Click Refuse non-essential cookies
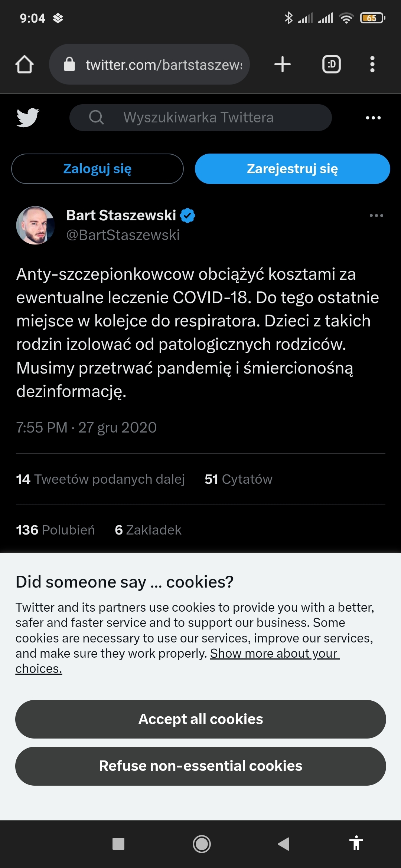The height and width of the screenshot is (868, 401). pyautogui.click(x=200, y=766)
